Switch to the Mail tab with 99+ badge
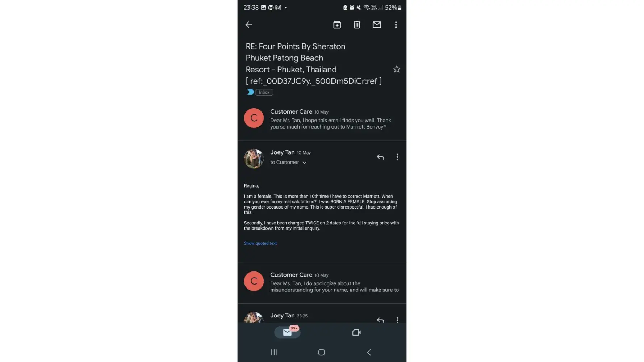This screenshot has height=362, width=644. pyautogui.click(x=287, y=332)
